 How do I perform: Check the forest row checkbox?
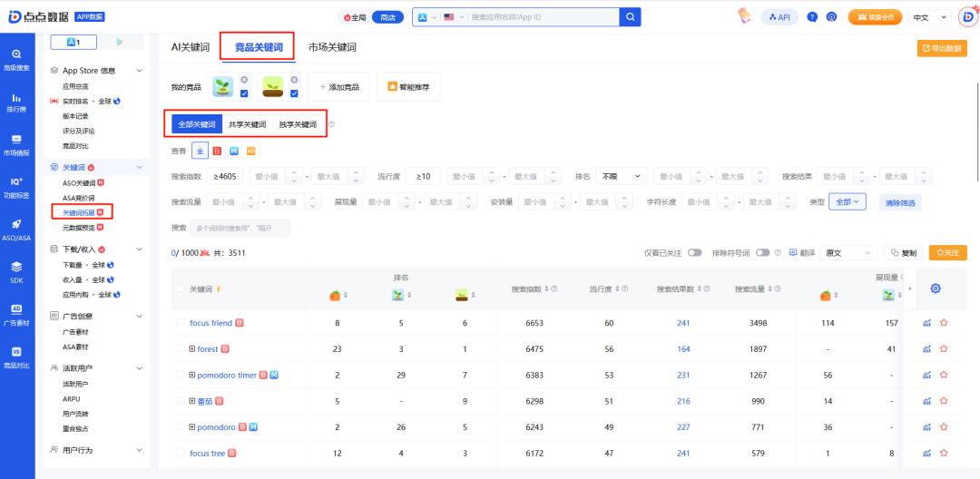point(181,348)
